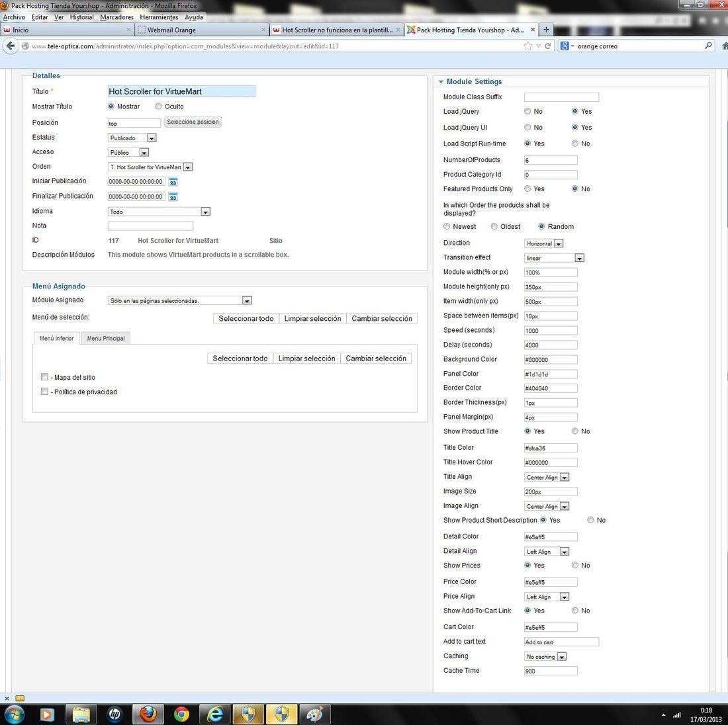Select Oculto for Mostrar Título
The image size is (728, 725).
coord(158,107)
